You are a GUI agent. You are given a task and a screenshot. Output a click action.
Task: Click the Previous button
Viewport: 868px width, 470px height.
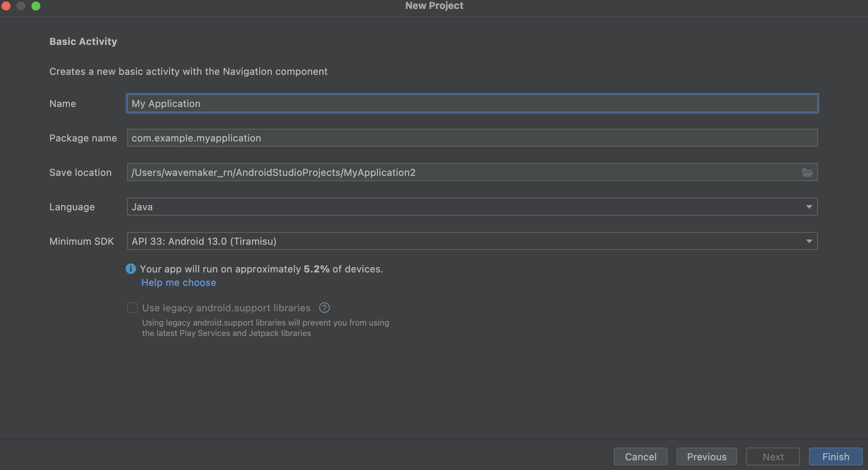click(706, 457)
